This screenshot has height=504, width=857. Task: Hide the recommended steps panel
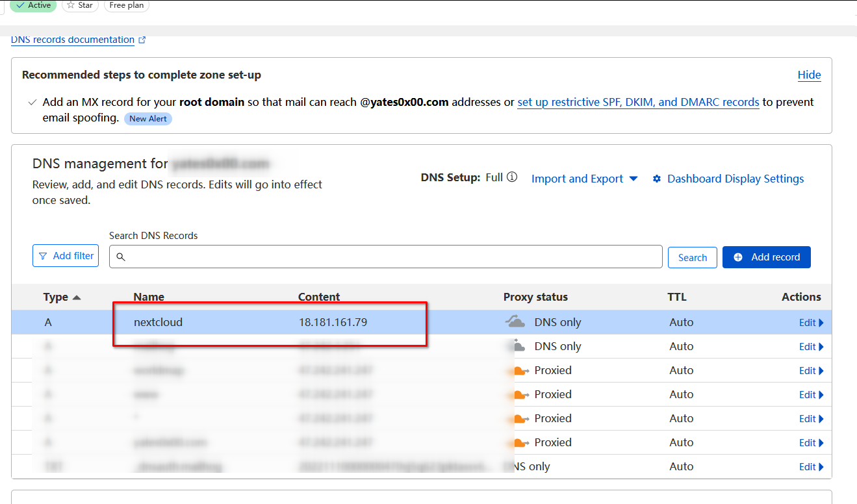pyautogui.click(x=809, y=75)
